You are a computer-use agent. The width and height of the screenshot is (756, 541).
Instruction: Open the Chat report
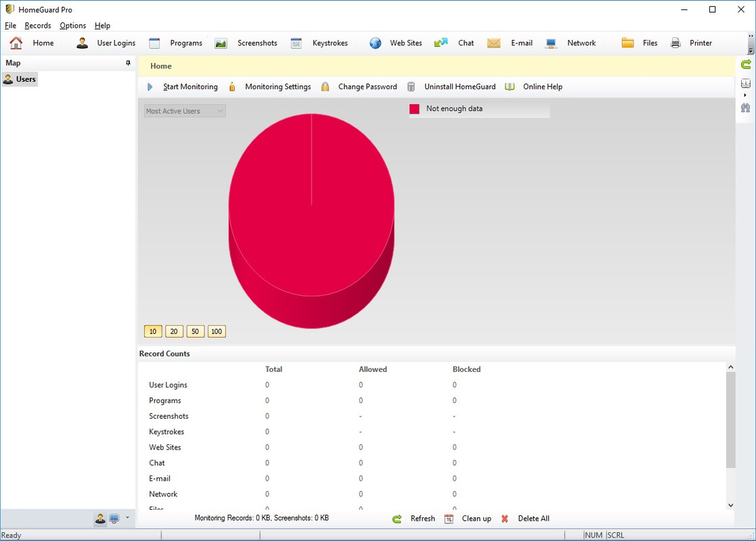453,43
